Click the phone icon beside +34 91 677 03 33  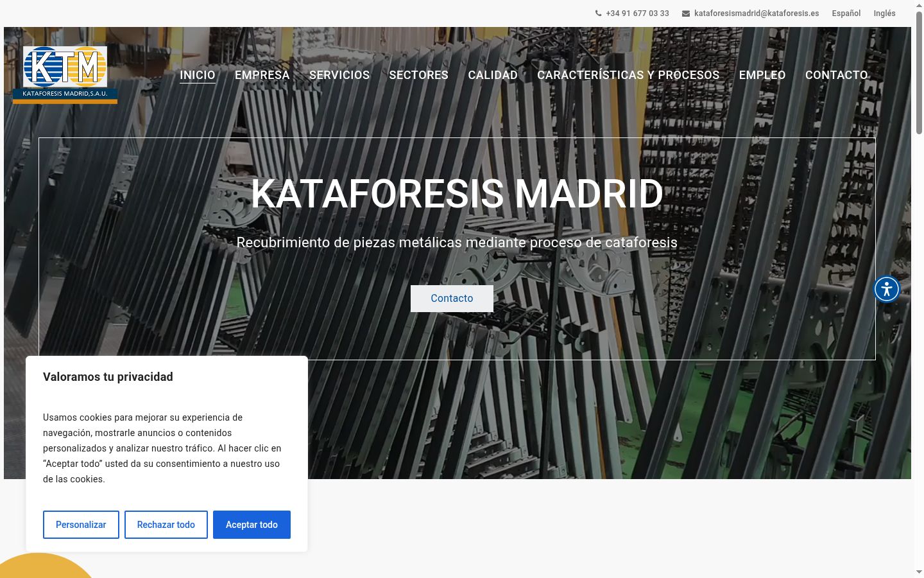[599, 13]
